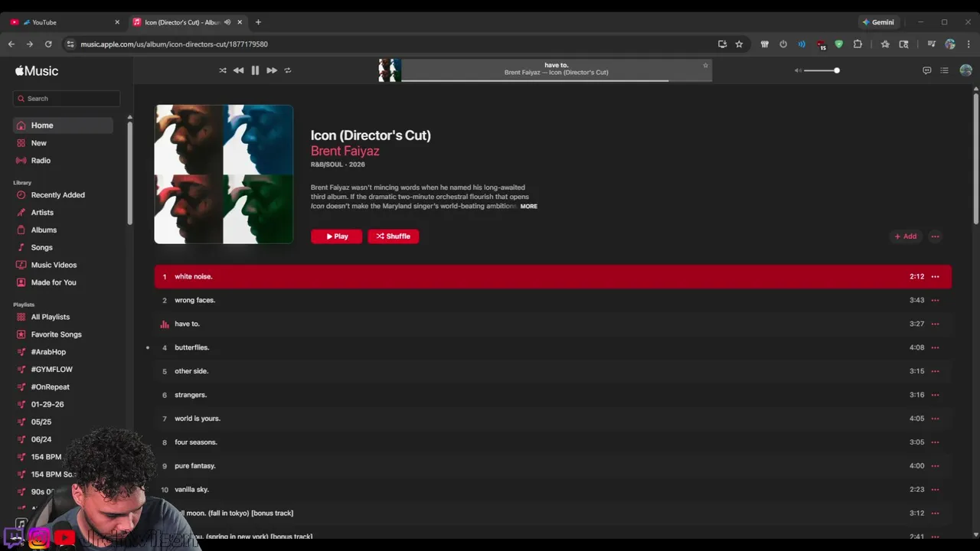Switch to the YouTube browser tab
The width and height of the screenshot is (980, 551).
pos(65,22)
